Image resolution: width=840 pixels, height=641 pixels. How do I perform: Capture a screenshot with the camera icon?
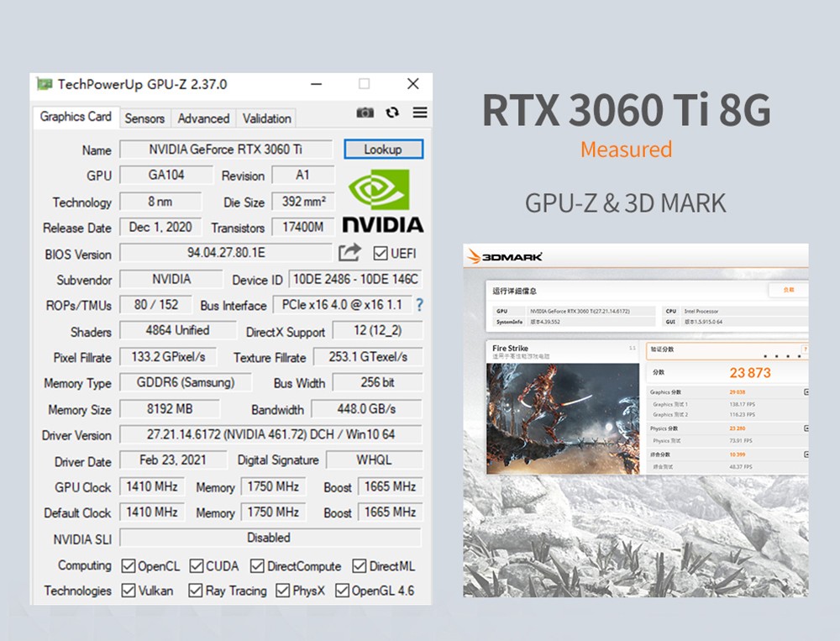click(x=365, y=113)
